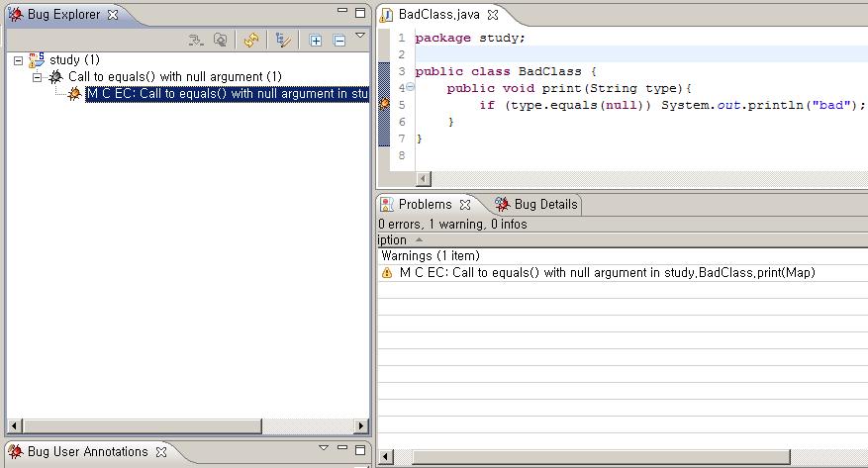
Task: Click the 'package study;' code line
Action: [470, 39]
